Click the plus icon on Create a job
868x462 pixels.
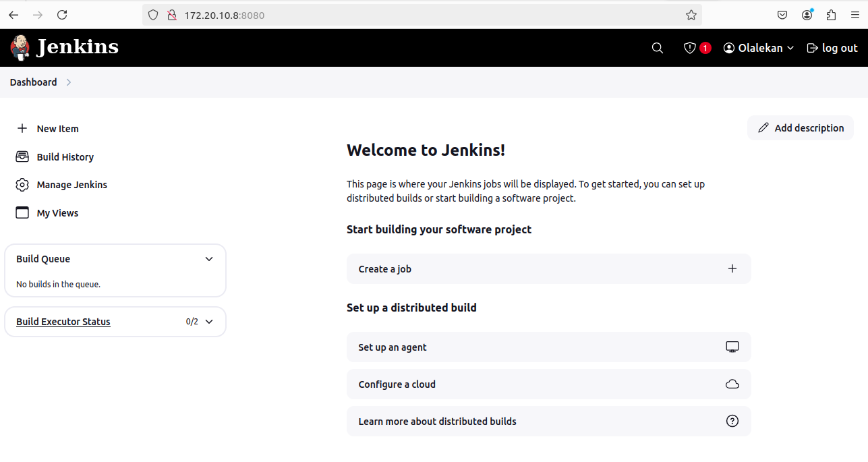click(732, 268)
